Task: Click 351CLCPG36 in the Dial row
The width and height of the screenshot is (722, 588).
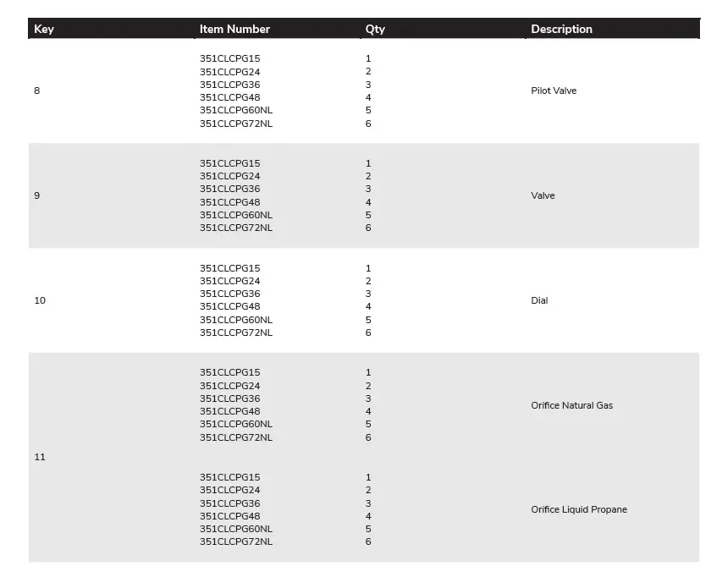Action: pos(230,294)
